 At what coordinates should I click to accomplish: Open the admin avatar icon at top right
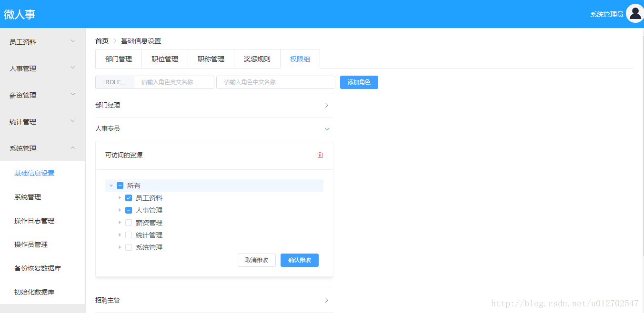635,14
